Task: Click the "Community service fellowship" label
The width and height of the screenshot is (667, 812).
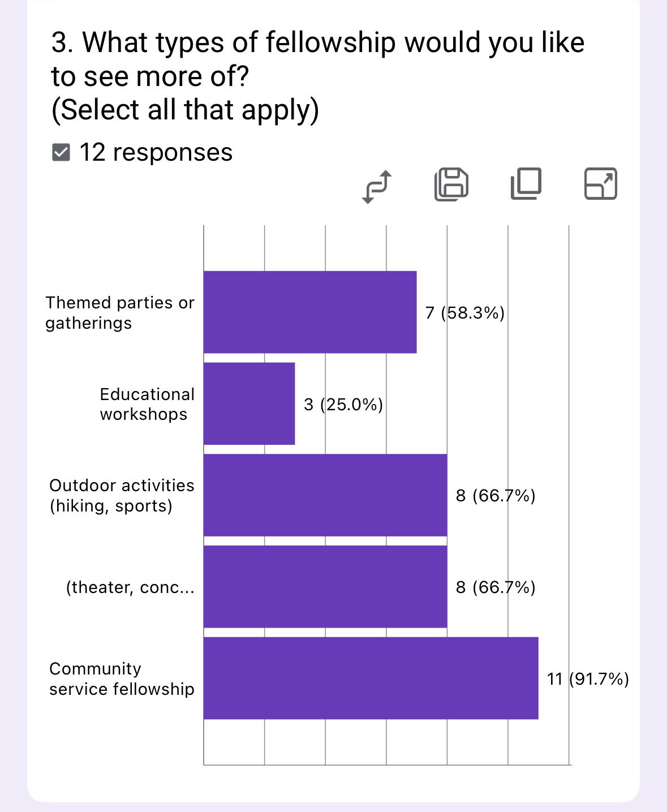Action: [x=122, y=678]
